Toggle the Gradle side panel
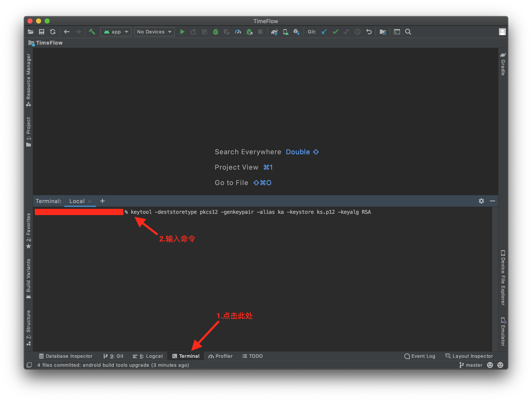The width and height of the screenshot is (532, 401). click(503, 64)
